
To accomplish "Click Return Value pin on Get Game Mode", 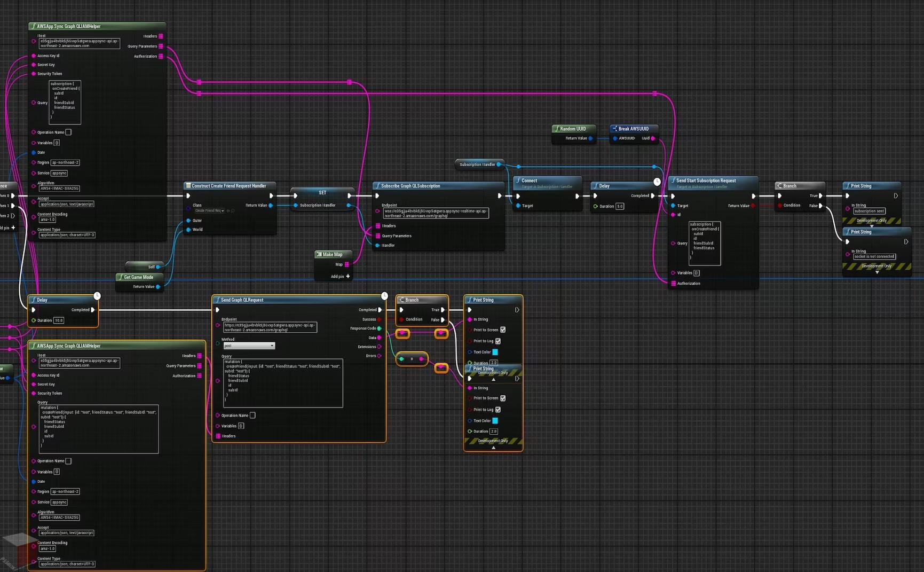I will (158, 287).
